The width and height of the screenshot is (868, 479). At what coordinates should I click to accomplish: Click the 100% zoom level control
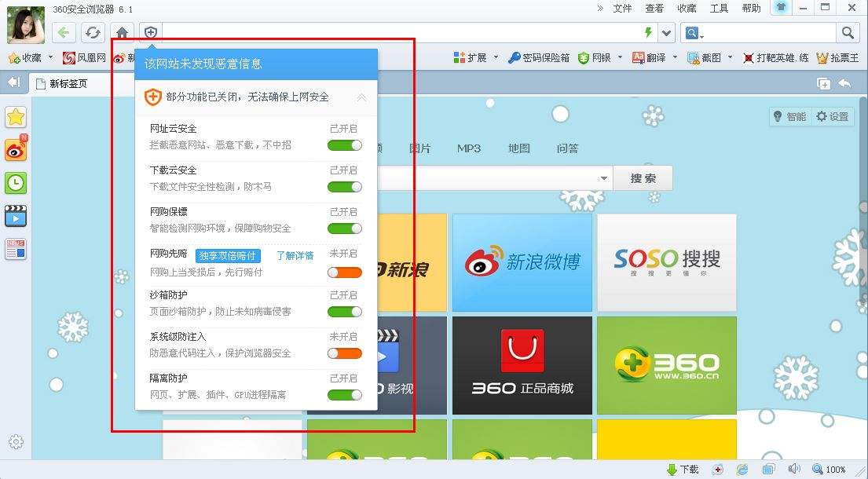[x=829, y=470]
